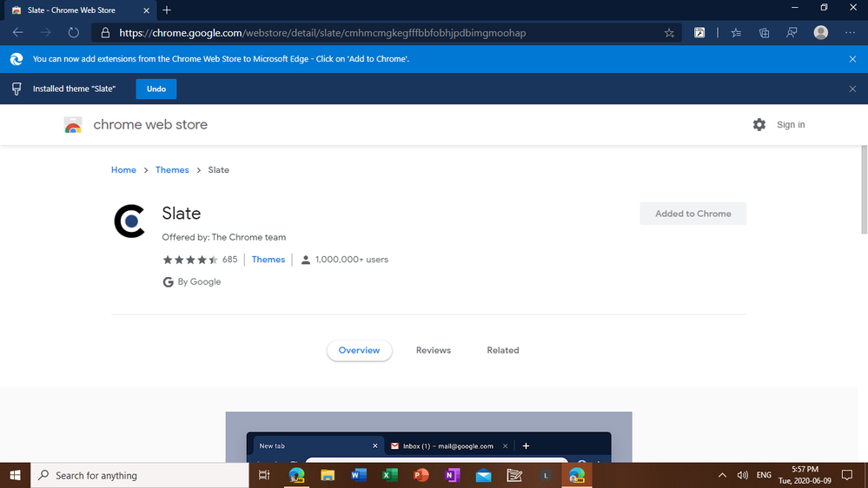868x488 pixels.
Task: Click the By Google badge
Action: 191,281
